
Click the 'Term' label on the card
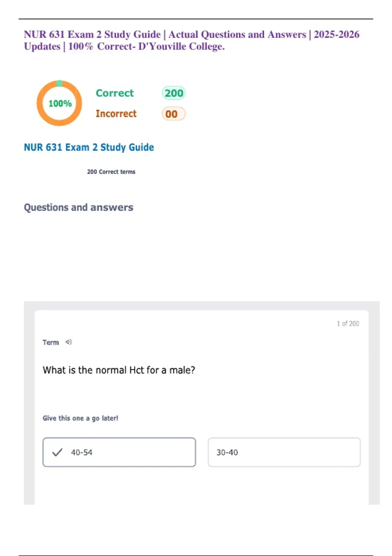(51, 342)
